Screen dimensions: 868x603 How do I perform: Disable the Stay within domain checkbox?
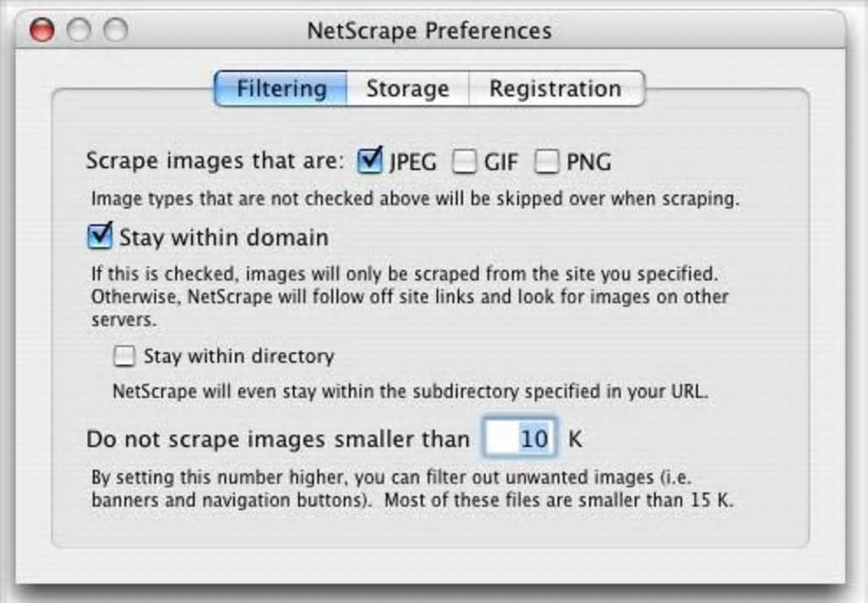100,236
